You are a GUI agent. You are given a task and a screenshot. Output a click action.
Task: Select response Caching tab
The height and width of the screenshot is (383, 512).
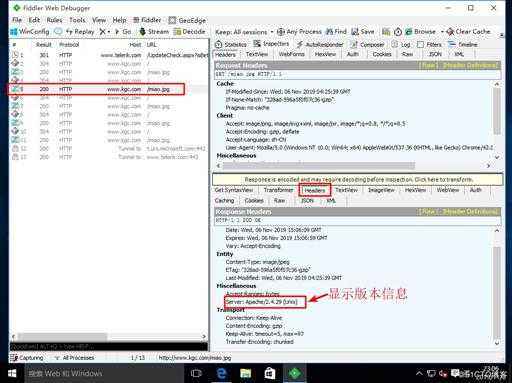pos(224,200)
